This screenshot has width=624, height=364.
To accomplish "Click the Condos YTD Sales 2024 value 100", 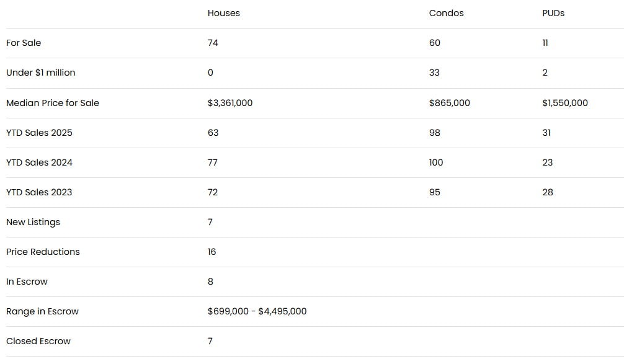I will click(436, 162).
